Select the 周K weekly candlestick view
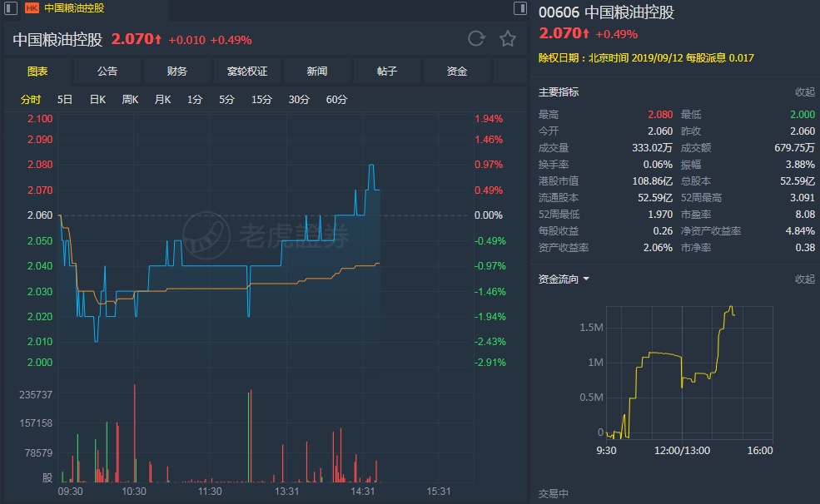Viewport: 820px width, 504px height. pos(130,99)
